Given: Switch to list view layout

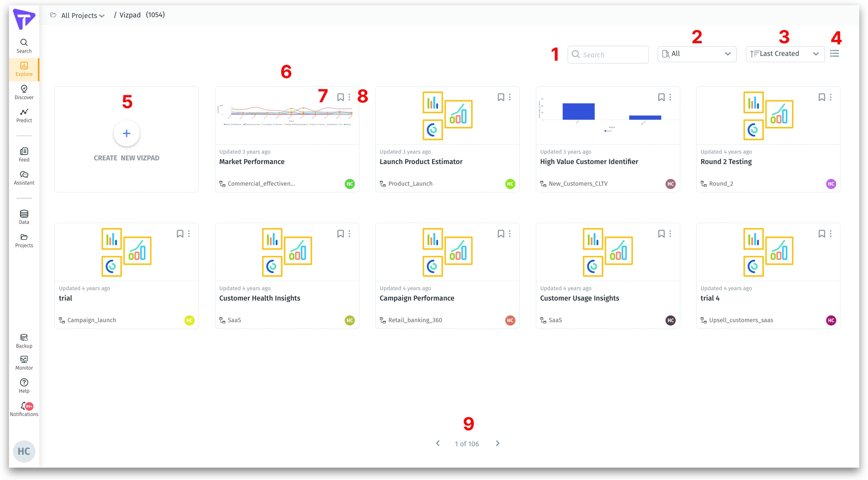Looking at the screenshot, I should [x=834, y=54].
